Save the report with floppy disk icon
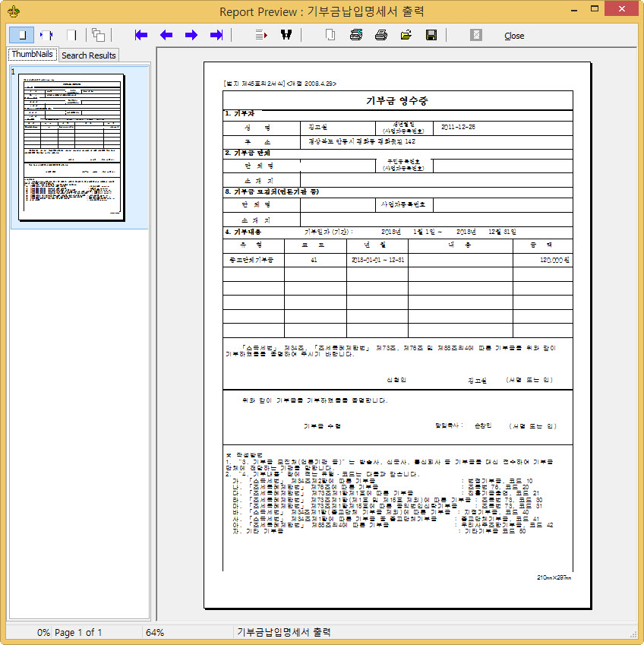Screen dimensions: 644x645 click(x=431, y=35)
